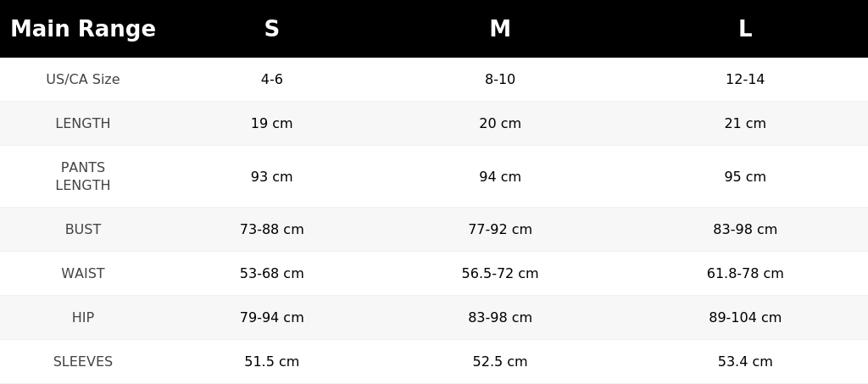Click the BUST row label

[x=83, y=229]
